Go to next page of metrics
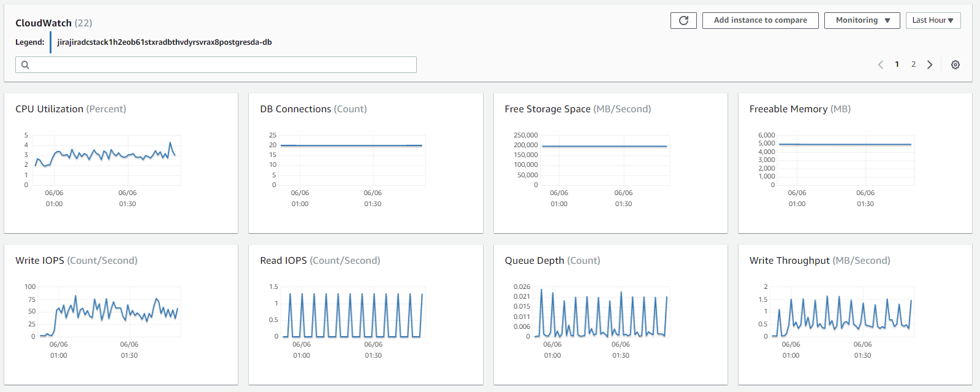The image size is (980, 392). click(x=930, y=64)
